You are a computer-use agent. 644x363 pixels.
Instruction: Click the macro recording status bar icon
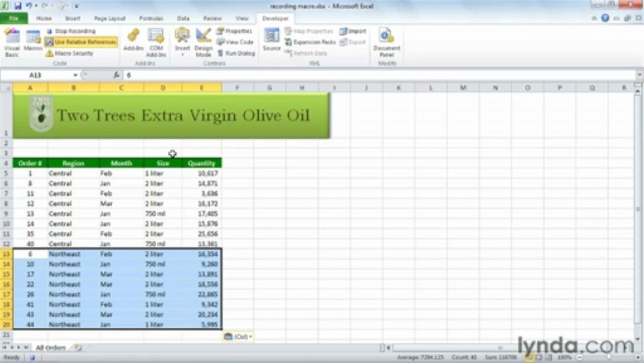pyautogui.click(x=32, y=357)
